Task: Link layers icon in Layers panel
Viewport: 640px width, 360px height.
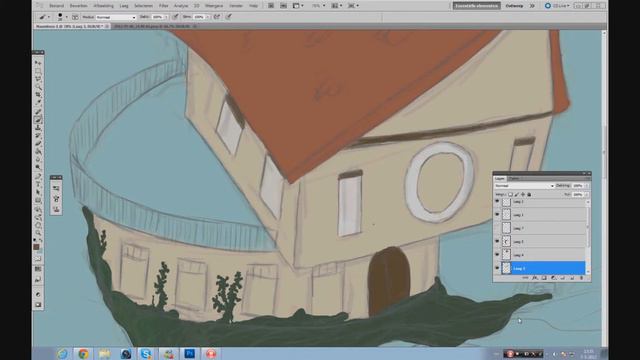Action: point(525,278)
